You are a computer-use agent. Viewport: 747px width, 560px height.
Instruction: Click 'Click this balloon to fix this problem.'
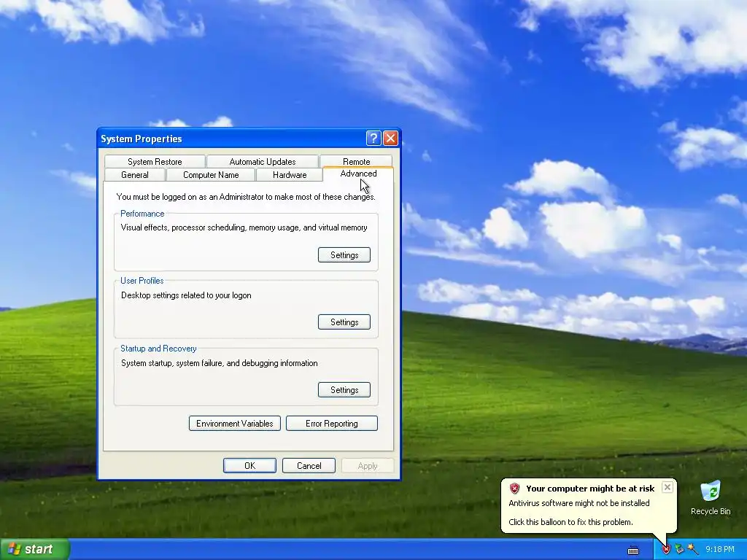570,522
